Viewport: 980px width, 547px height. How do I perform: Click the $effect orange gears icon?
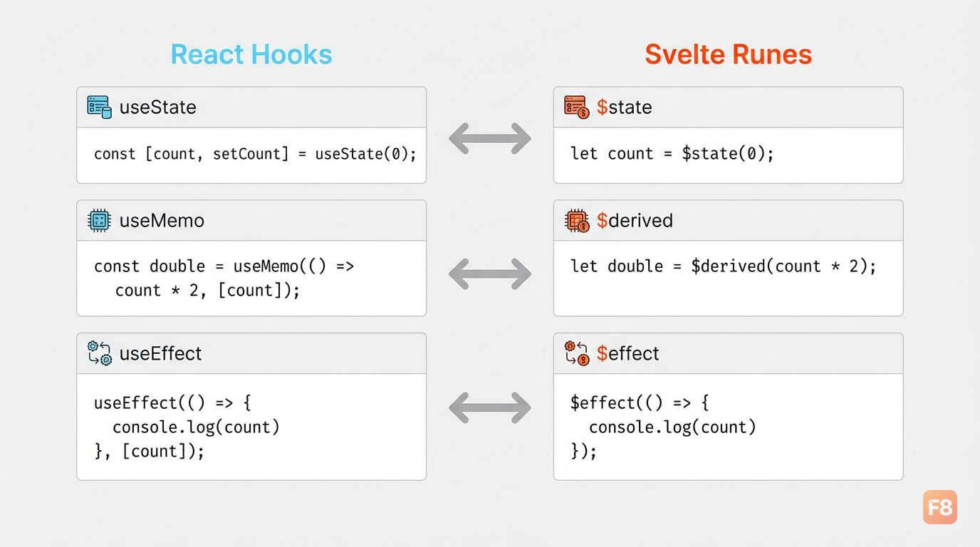click(x=576, y=353)
